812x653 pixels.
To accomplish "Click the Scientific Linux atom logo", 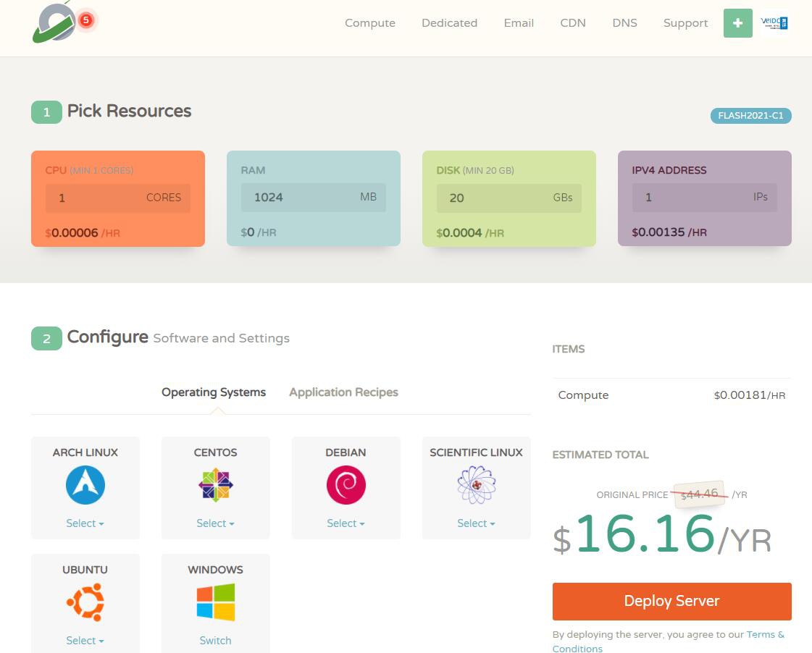I will pyautogui.click(x=476, y=485).
